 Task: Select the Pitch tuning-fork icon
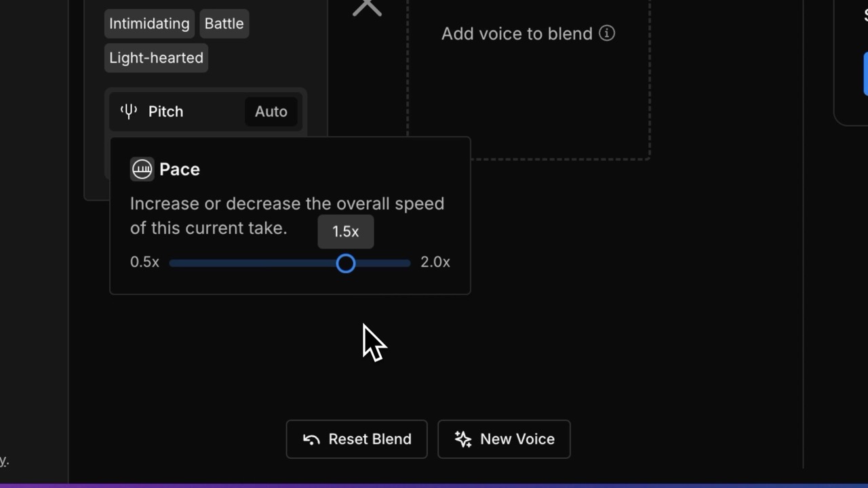[x=128, y=111]
